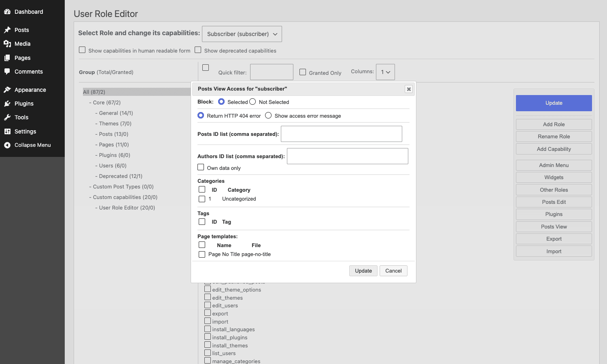Toggle select-all checkbox in Page templates header
The width and height of the screenshot is (607, 364).
click(x=202, y=245)
